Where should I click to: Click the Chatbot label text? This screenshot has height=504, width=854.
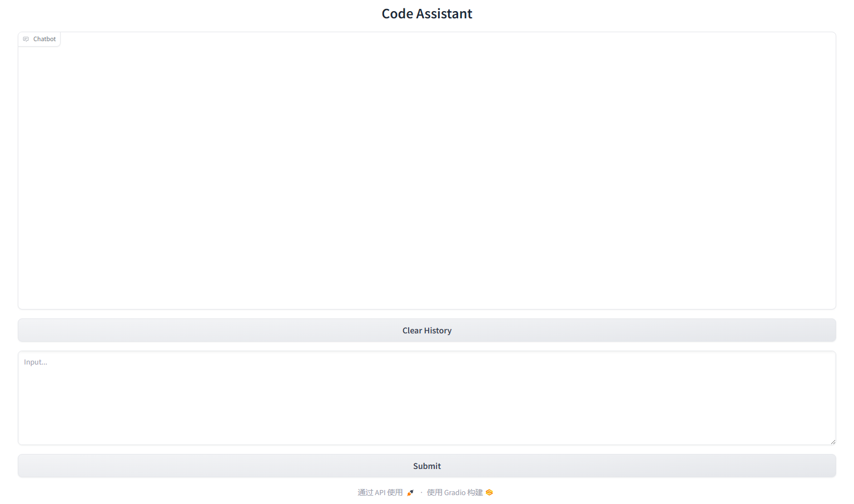tap(44, 39)
